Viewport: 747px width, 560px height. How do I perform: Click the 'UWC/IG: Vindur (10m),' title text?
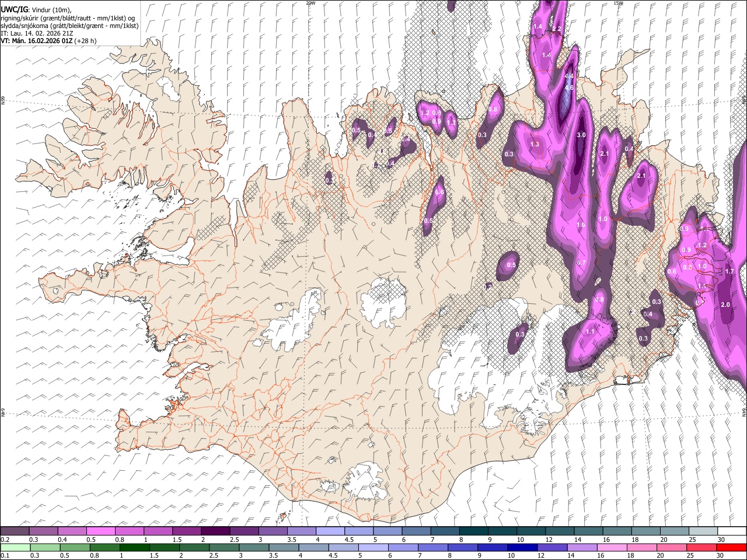[x=36, y=10]
